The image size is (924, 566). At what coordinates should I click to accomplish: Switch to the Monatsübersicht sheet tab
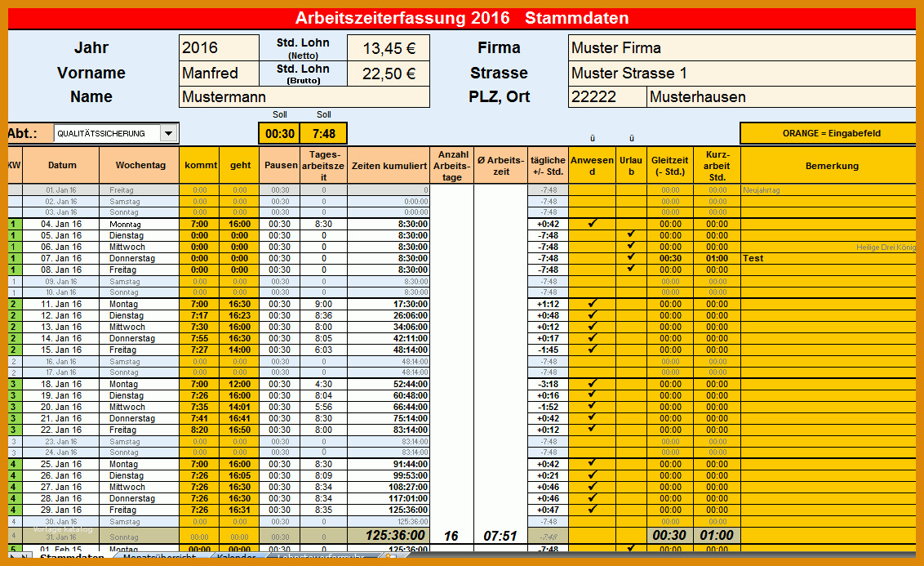point(160,559)
